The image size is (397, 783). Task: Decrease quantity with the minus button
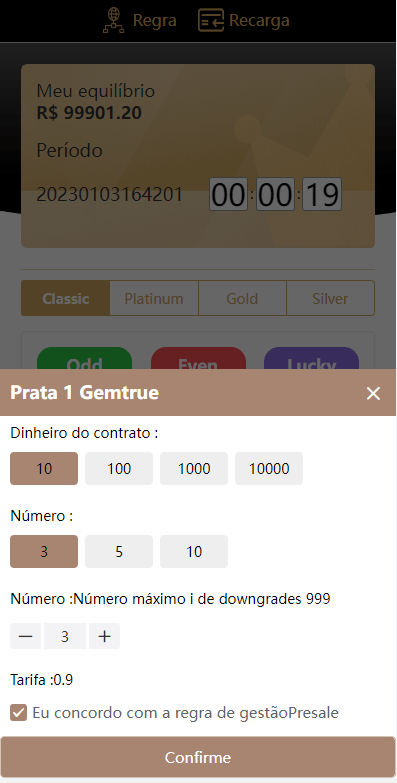click(25, 636)
